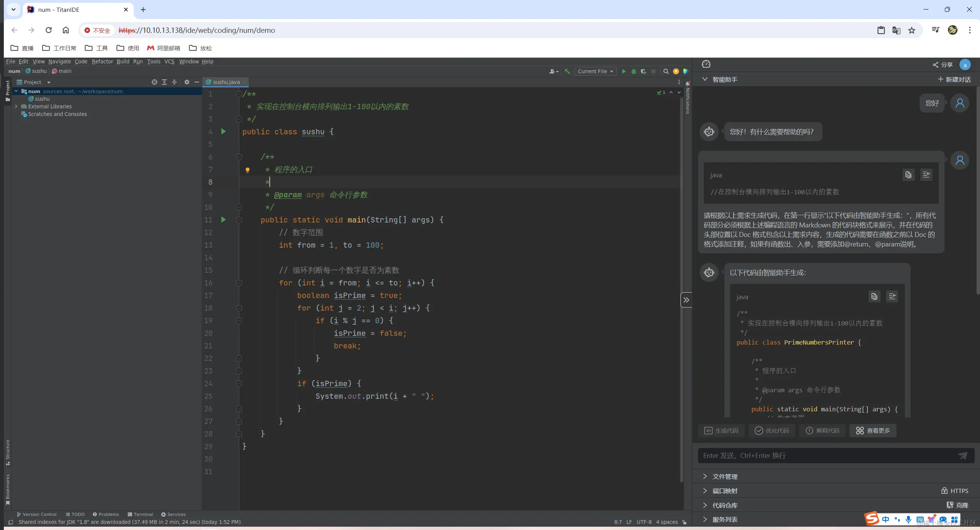Click the 克隆 clone button in 代码仓库 row
Viewport: 980px width, 530px height.
coord(957,505)
